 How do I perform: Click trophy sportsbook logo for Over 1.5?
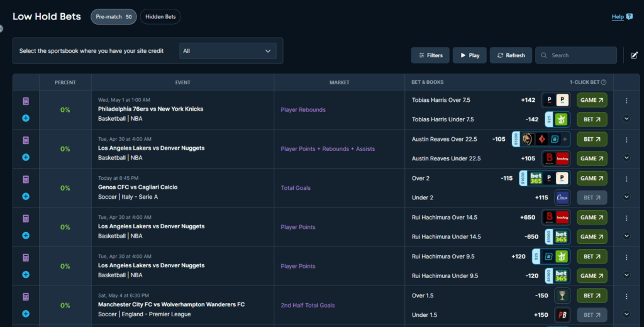point(562,296)
